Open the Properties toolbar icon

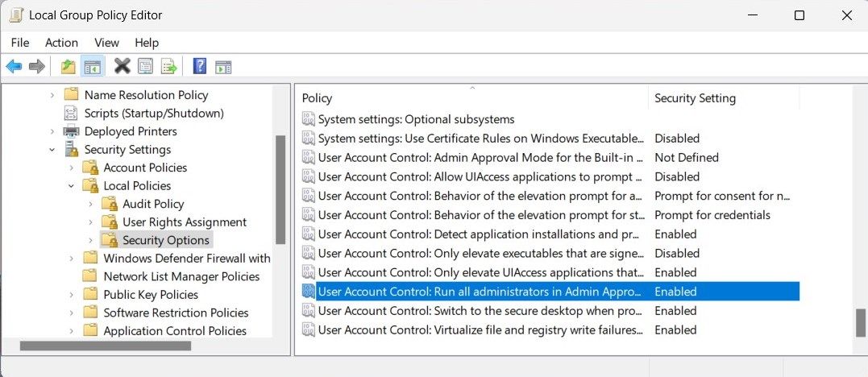click(145, 66)
